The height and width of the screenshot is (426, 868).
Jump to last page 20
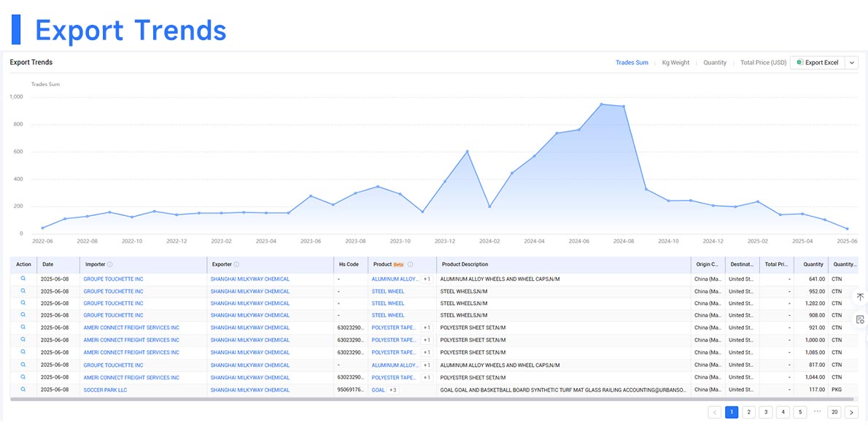coord(834,412)
